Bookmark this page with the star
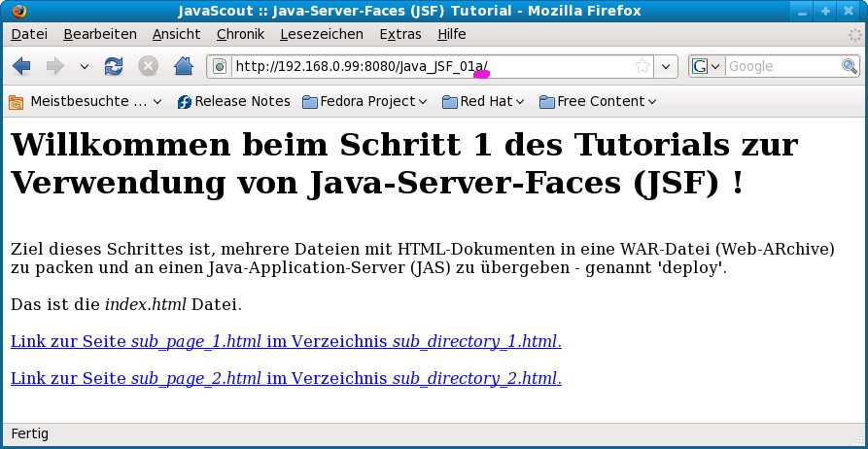The image size is (868, 449). (642, 66)
